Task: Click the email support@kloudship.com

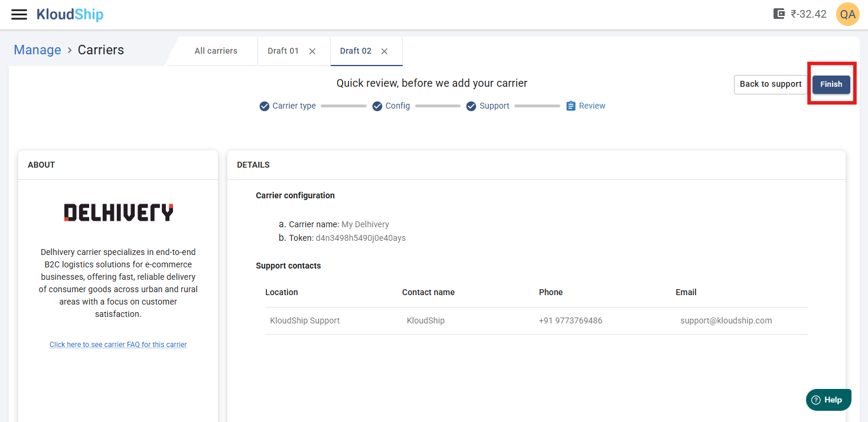Action: tap(726, 320)
